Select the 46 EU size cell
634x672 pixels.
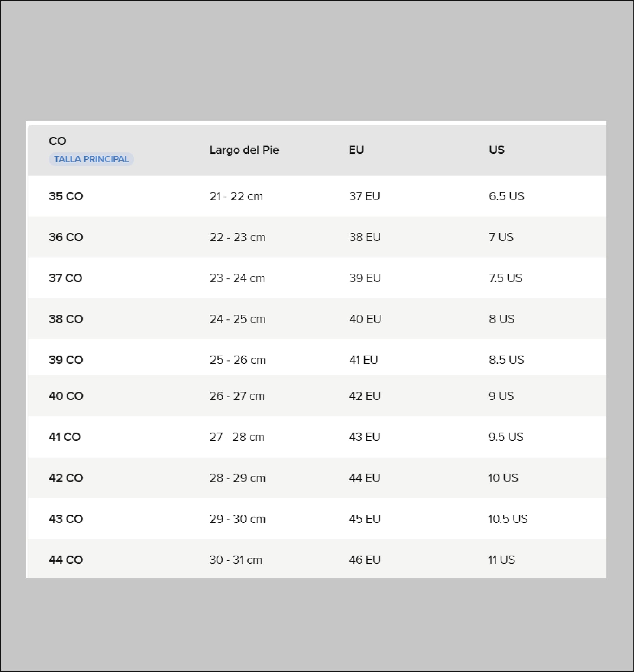point(365,560)
